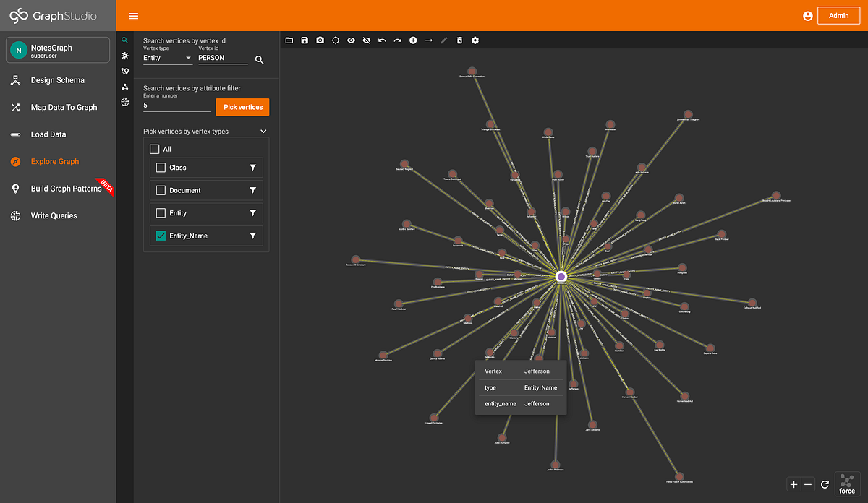Add a new edge with arrow icon
This screenshot has width=868, height=503.
tap(428, 40)
